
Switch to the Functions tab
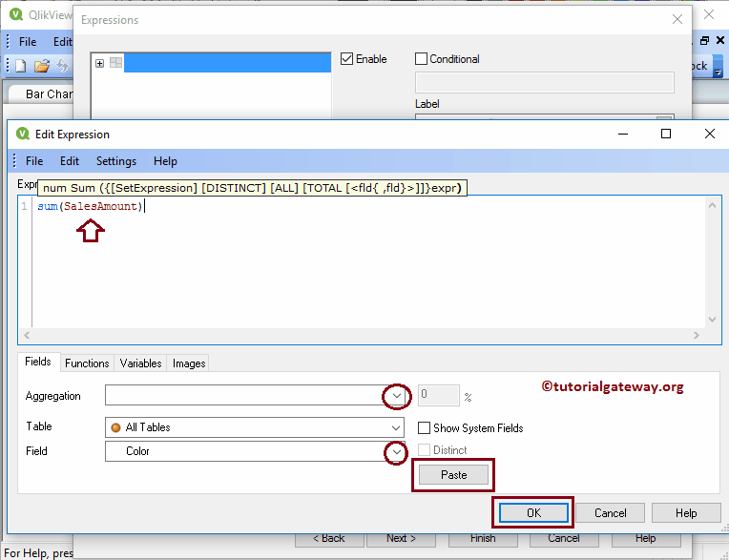click(87, 363)
